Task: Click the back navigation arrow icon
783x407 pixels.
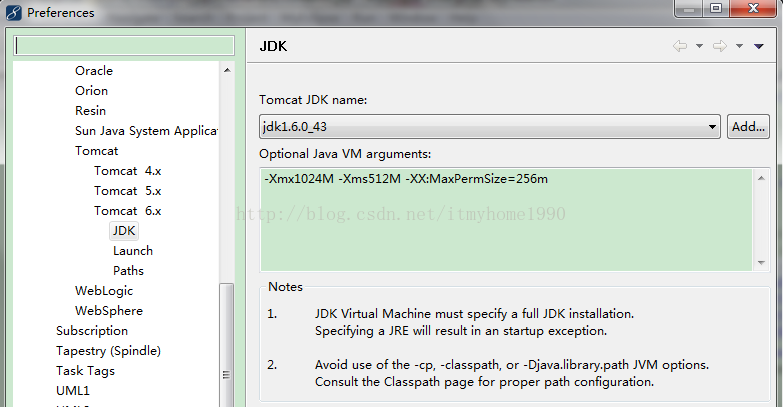Action: click(680, 46)
